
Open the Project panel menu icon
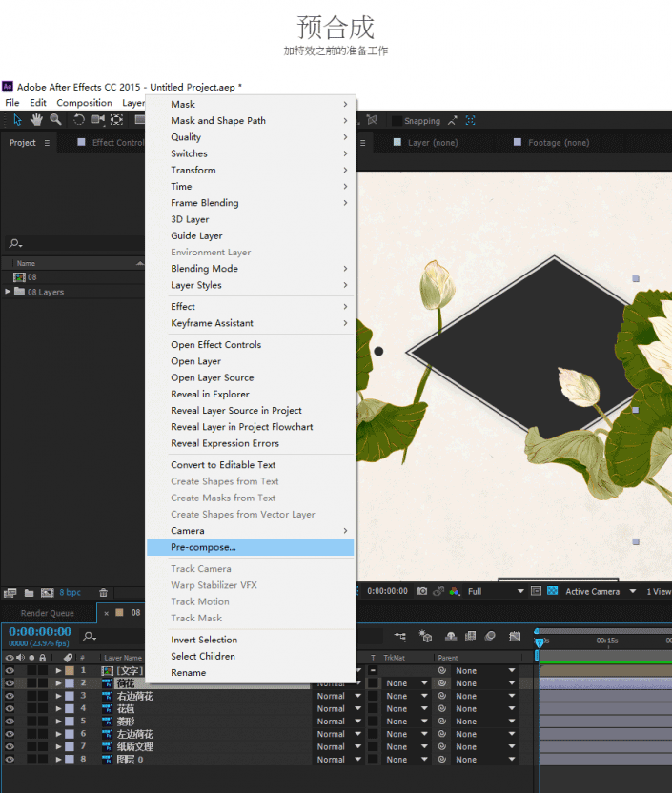pyautogui.click(x=47, y=143)
